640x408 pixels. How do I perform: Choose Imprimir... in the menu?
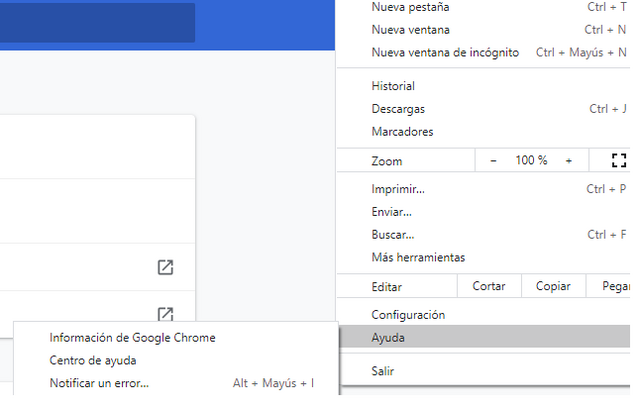483,189
